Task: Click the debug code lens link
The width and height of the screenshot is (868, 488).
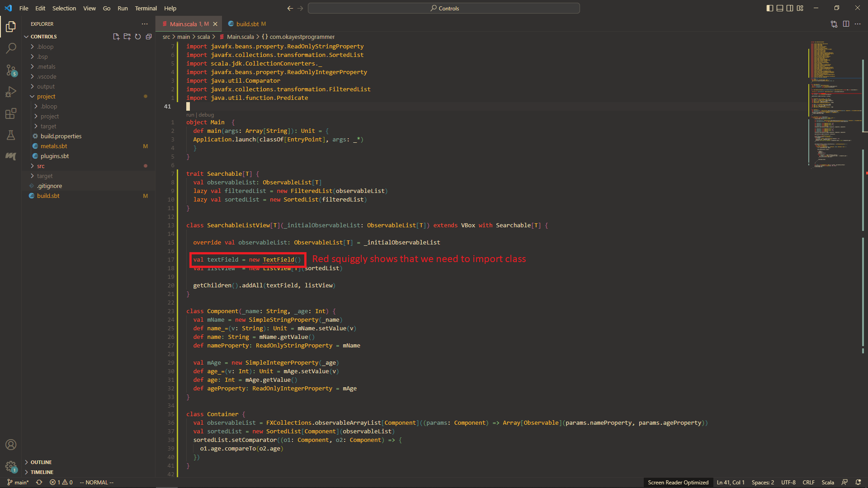Action: 206,115
